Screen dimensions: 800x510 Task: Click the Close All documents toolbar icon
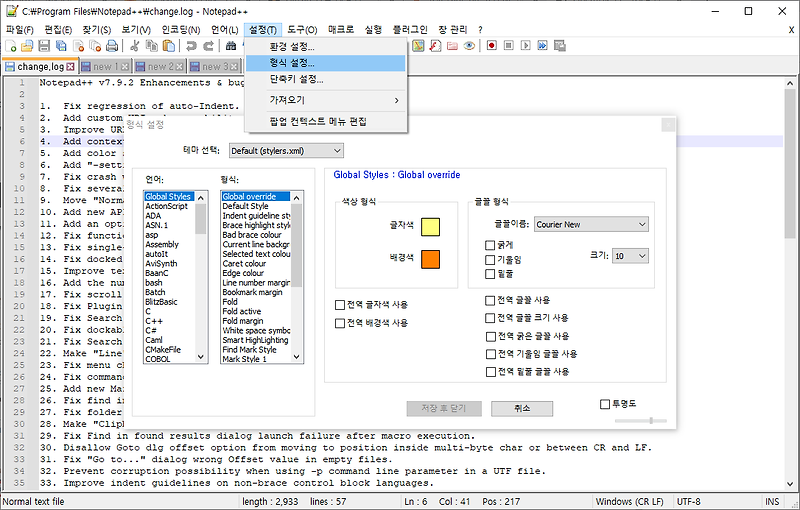point(95,46)
